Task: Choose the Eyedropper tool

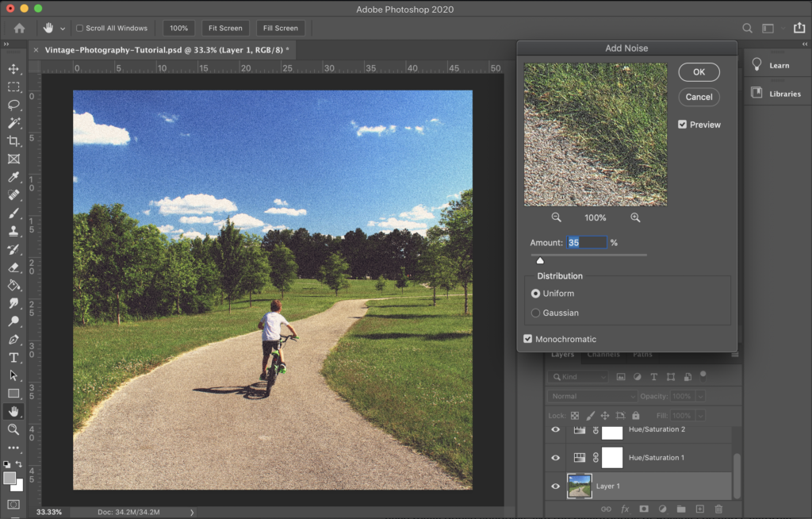Action: click(x=13, y=177)
